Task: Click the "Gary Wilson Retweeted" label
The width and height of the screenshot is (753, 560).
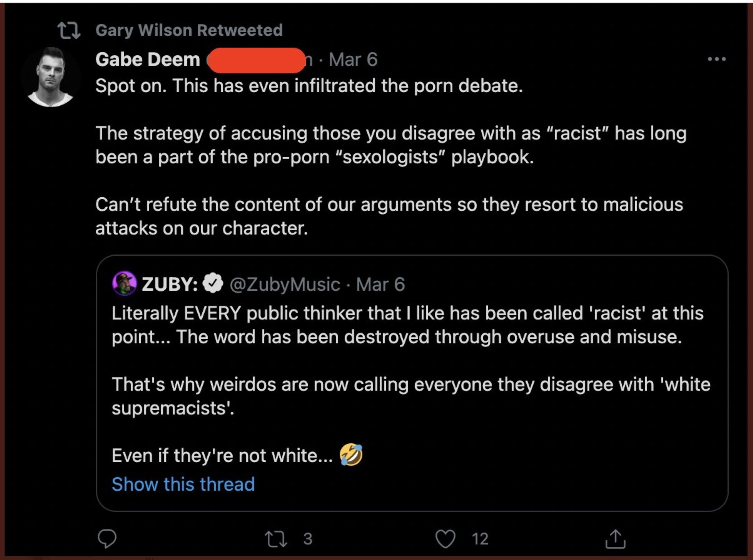Action: pos(189,30)
